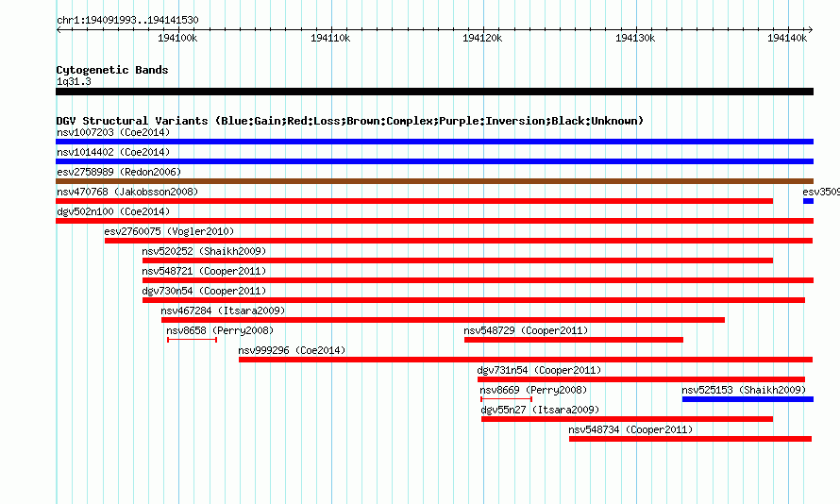This screenshot has height=504, width=840.
Task: Click the 194120k ruler tick label
Action: [482, 38]
